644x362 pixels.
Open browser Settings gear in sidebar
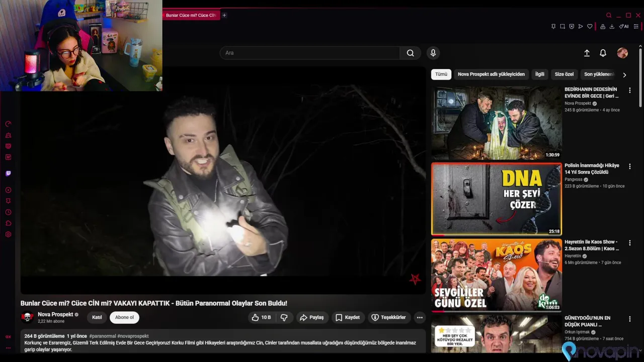(x=8, y=234)
